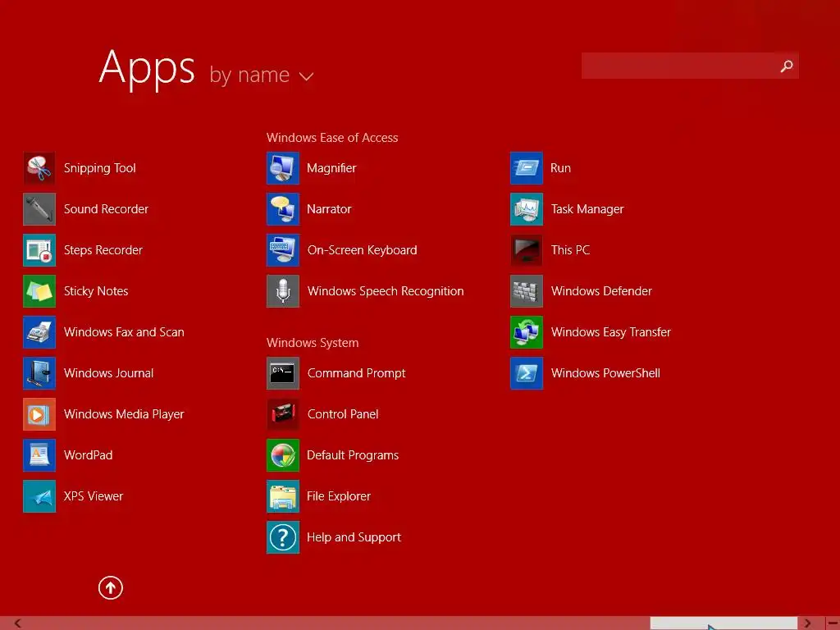The width and height of the screenshot is (840, 630).
Task: Open the Run icon
Action: [527, 168]
